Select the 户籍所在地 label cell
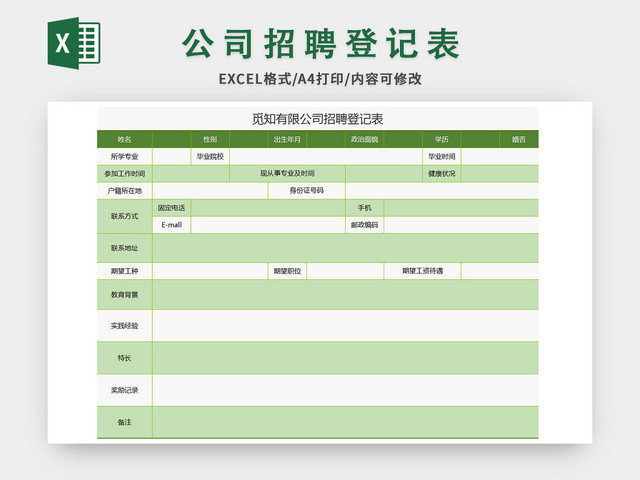Screen dimensions: 640x480 pos(124,191)
